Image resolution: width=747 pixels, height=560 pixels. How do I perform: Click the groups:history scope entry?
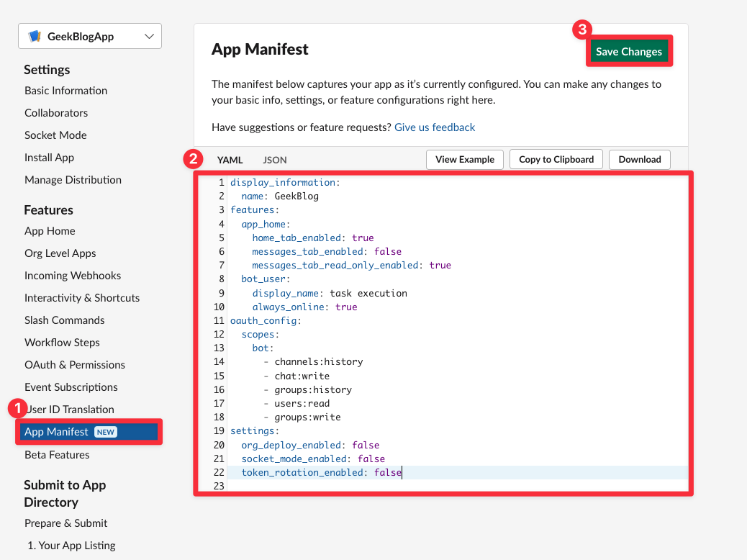(313, 390)
